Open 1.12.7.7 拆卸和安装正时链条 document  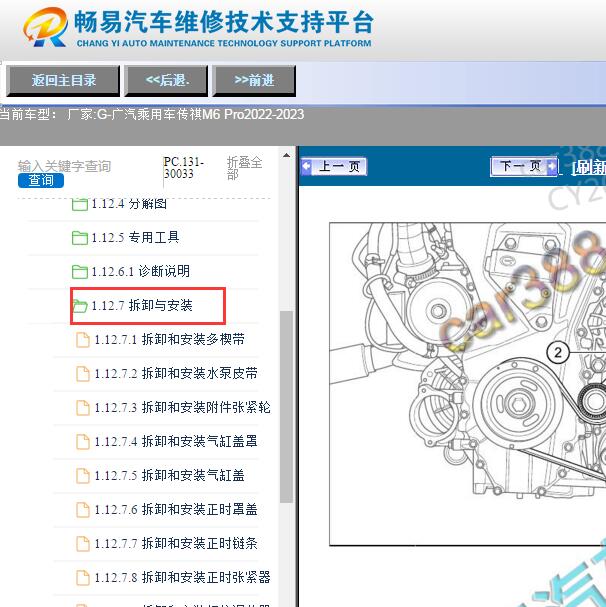176,543
